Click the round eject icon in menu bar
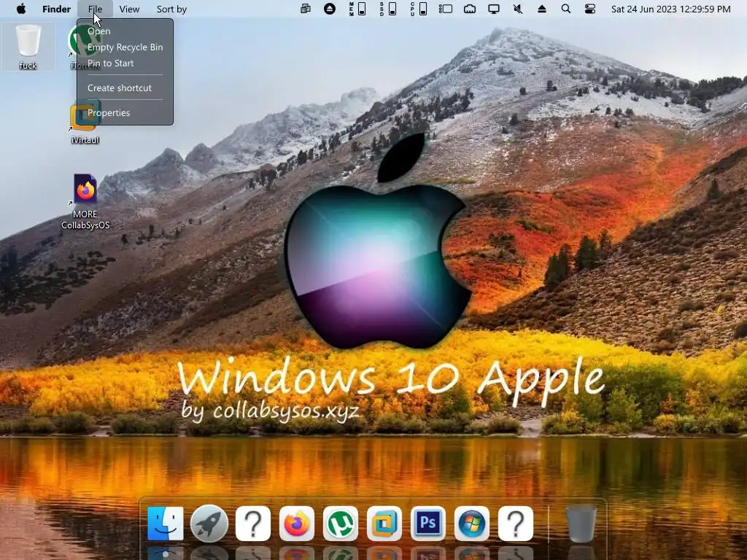Image resolution: width=747 pixels, height=560 pixels. [329, 9]
